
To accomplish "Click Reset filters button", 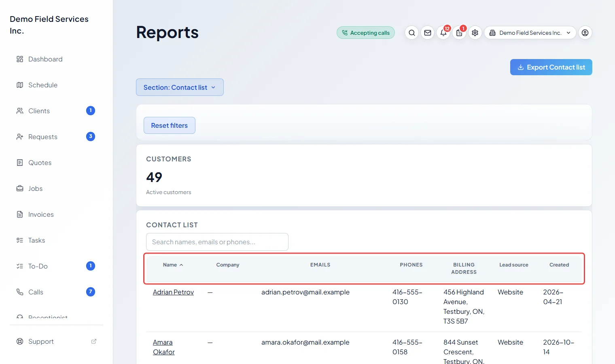I will point(170,125).
